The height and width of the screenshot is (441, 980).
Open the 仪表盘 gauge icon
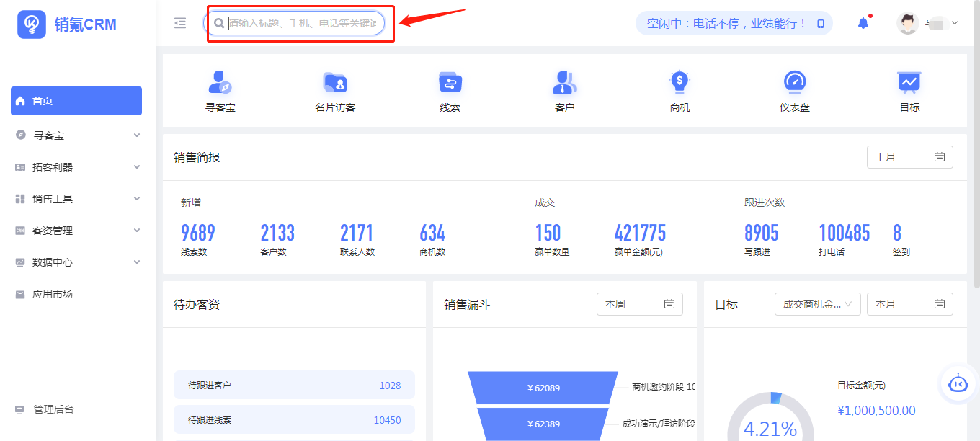[x=794, y=83]
